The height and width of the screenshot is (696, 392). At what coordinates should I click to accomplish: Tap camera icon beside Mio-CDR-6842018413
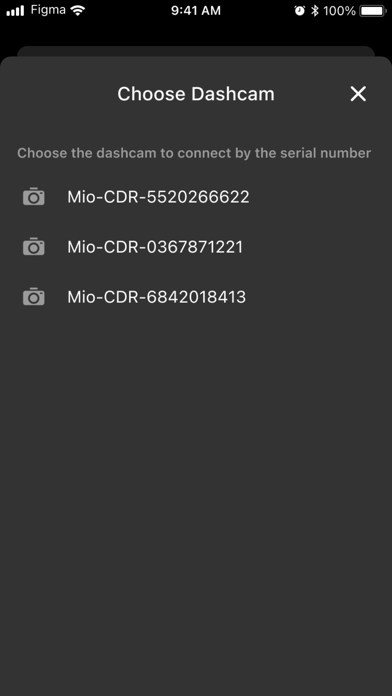pos(34,297)
